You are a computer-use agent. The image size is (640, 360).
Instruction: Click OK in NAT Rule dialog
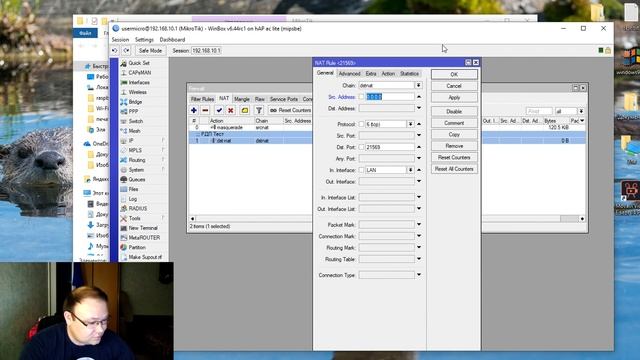click(454, 74)
